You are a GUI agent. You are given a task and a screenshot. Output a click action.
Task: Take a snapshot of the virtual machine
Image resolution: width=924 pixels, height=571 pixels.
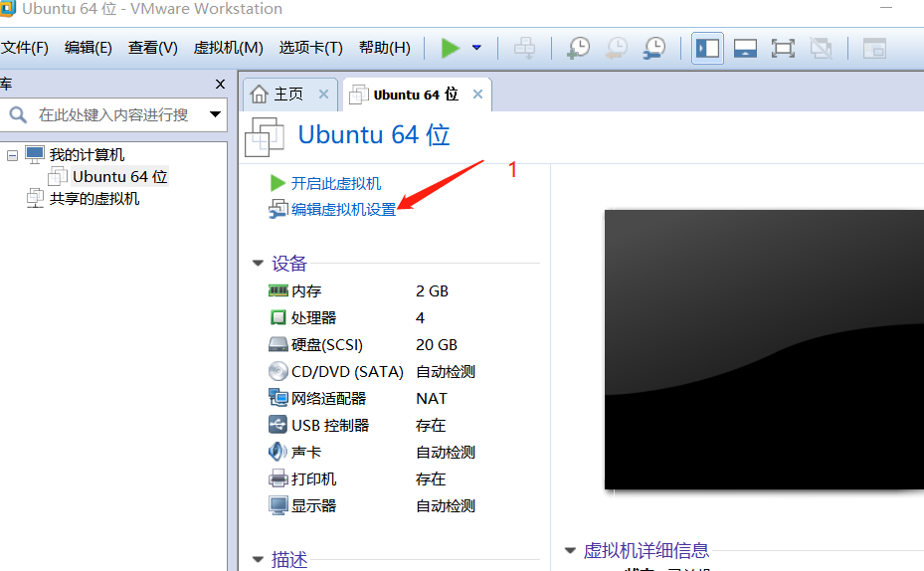click(x=578, y=48)
